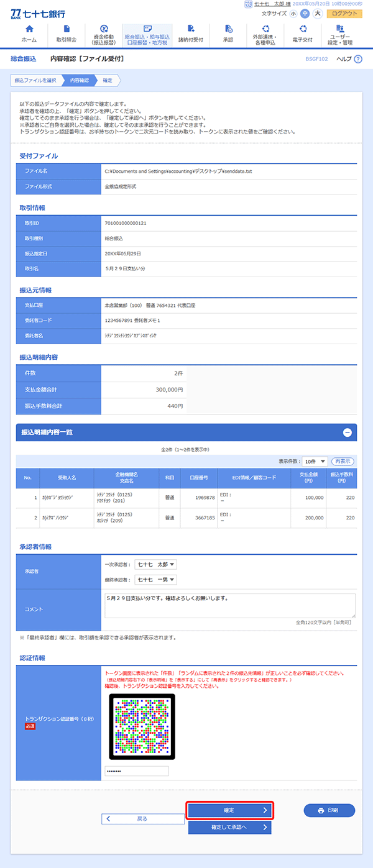Image resolution: width=373 pixels, height=868 pixels.
Task: Open 外部連携・各種申込 menu
Action: (x=265, y=35)
